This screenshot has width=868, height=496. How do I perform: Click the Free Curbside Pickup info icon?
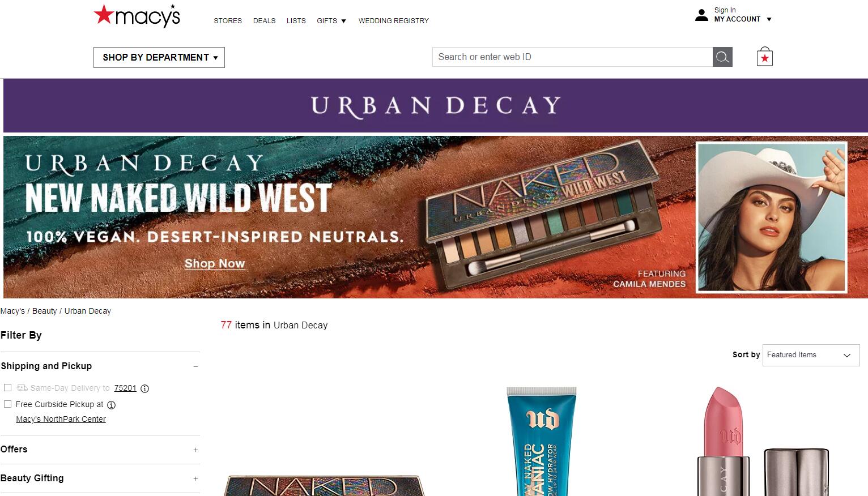112,405
